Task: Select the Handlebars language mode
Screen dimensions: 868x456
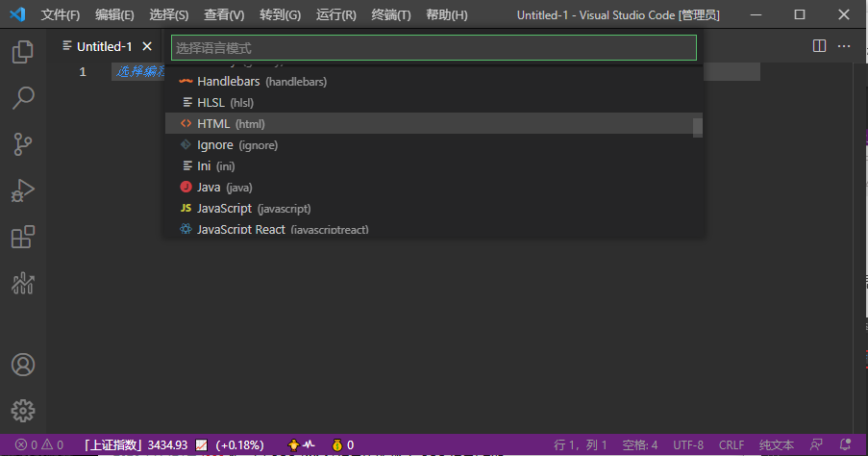Action: pos(434,82)
